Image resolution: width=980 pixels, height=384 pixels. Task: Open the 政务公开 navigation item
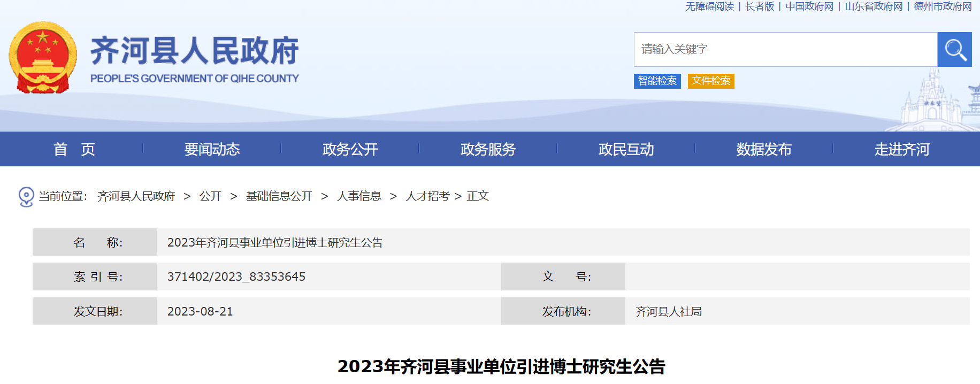pos(350,149)
